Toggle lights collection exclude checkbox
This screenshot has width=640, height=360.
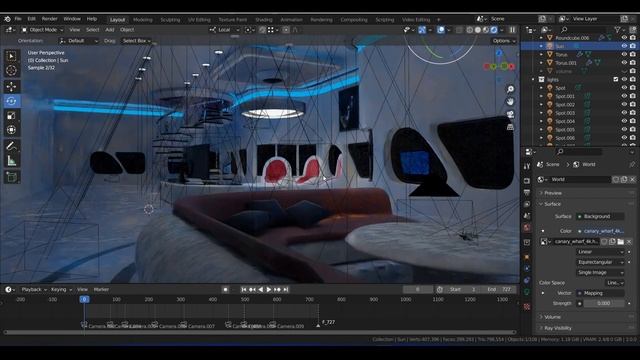pos(616,80)
